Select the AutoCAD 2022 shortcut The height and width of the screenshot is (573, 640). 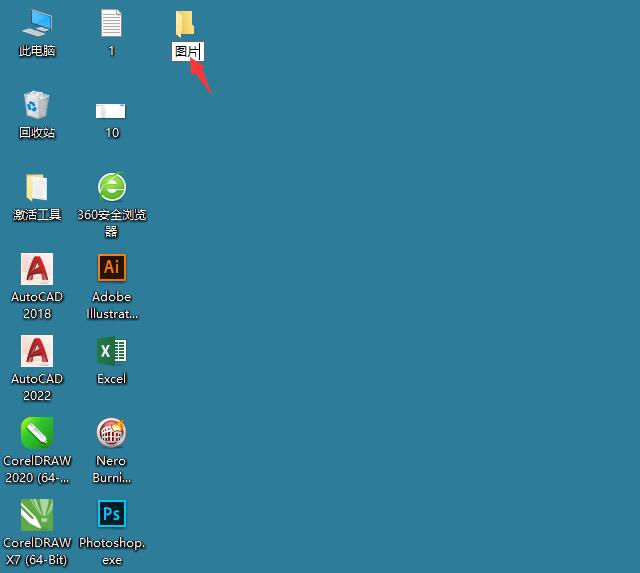[x=37, y=351]
